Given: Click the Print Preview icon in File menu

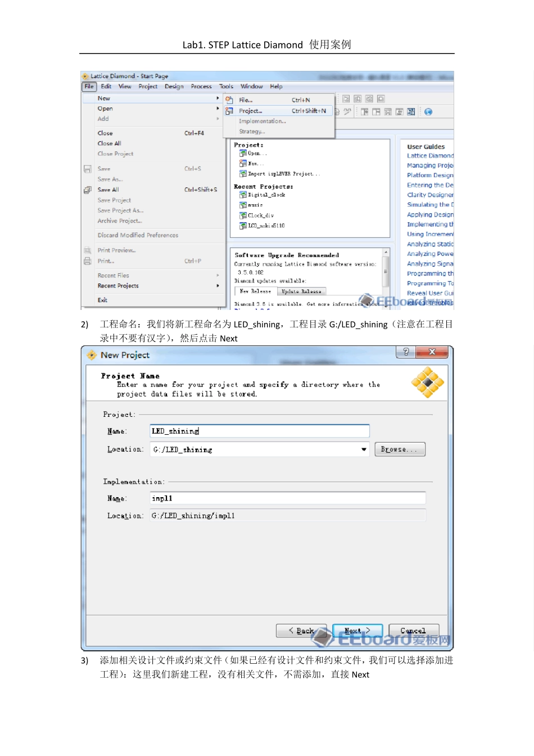Looking at the screenshot, I should (88, 250).
